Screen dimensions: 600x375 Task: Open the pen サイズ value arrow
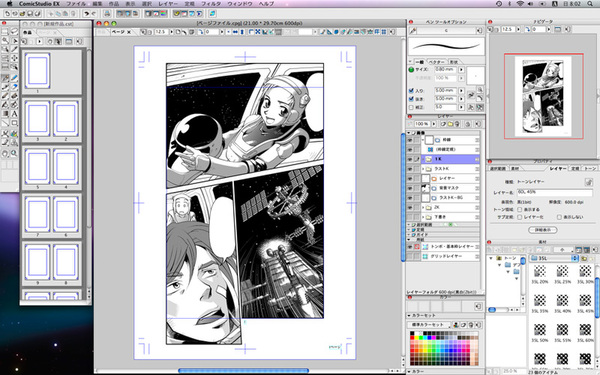tap(461, 70)
